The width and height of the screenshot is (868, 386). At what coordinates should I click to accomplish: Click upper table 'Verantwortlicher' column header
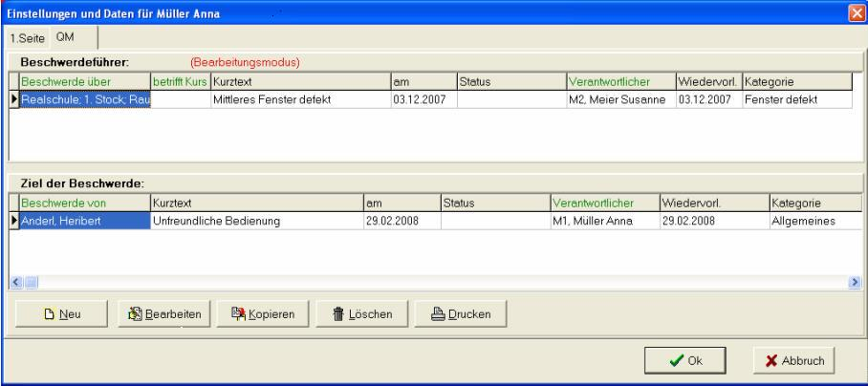click(621, 82)
